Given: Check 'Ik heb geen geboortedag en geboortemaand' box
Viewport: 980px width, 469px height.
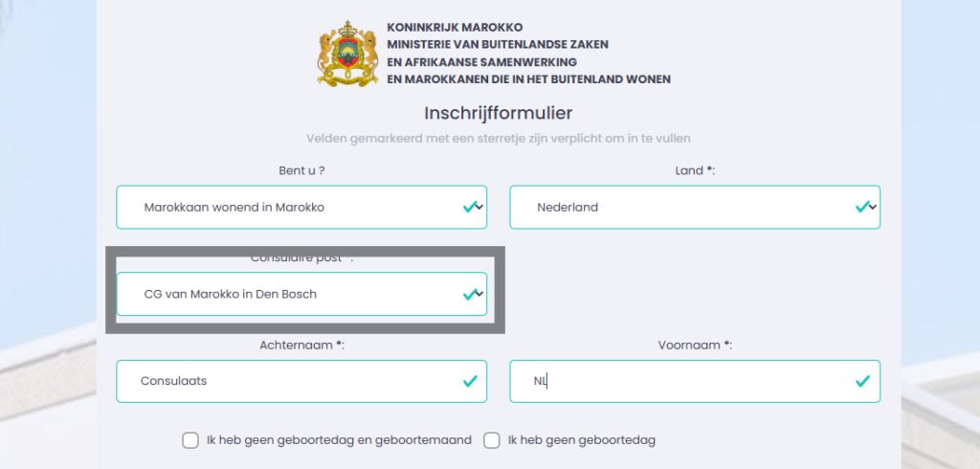Looking at the screenshot, I should 190,440.
